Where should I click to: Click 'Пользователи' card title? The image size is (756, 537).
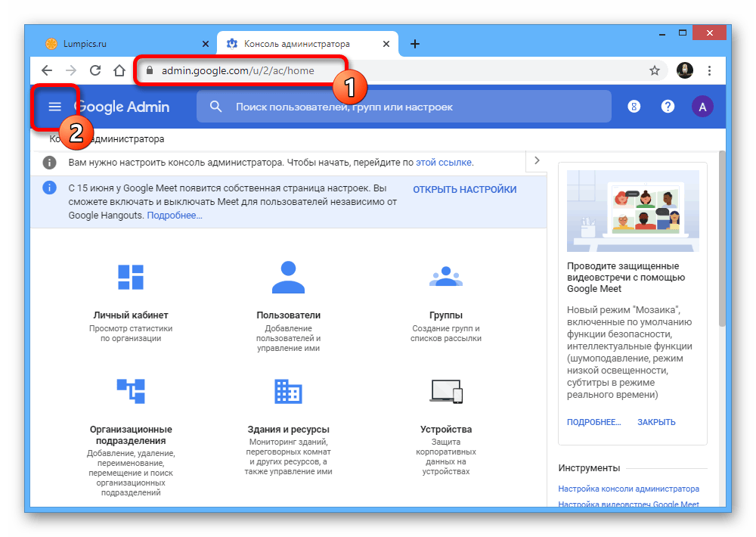(x=288, y=315)
